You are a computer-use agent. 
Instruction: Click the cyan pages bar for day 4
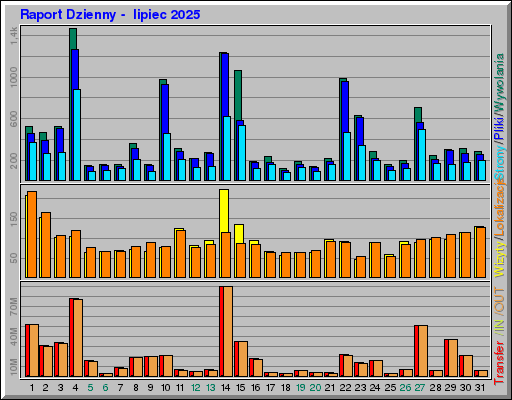tap(77, 135)
